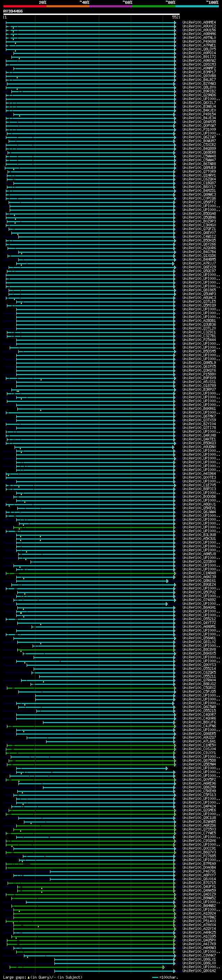Open hit UniRef100_P49688
Viewport: 222px width, 980px height.
point(199,41)
